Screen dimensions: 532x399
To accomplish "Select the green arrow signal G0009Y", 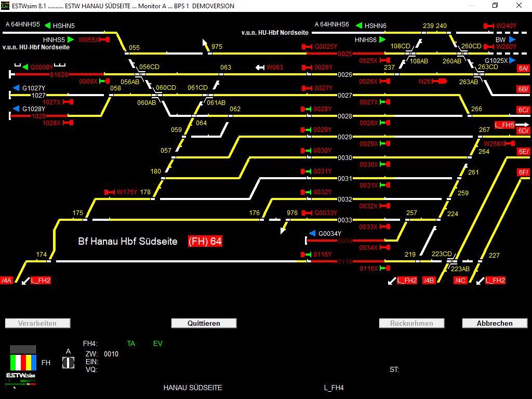I will pos(25,66).
